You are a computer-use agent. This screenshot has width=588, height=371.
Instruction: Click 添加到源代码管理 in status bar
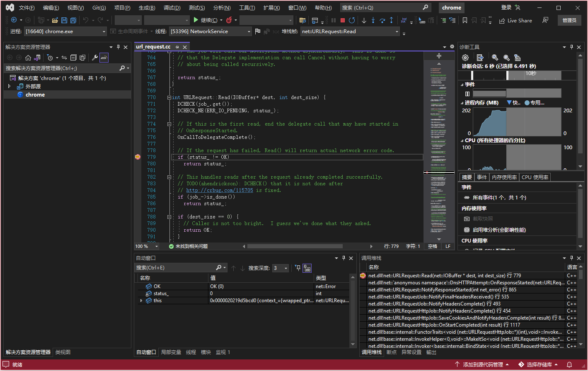tap(482, 365)
